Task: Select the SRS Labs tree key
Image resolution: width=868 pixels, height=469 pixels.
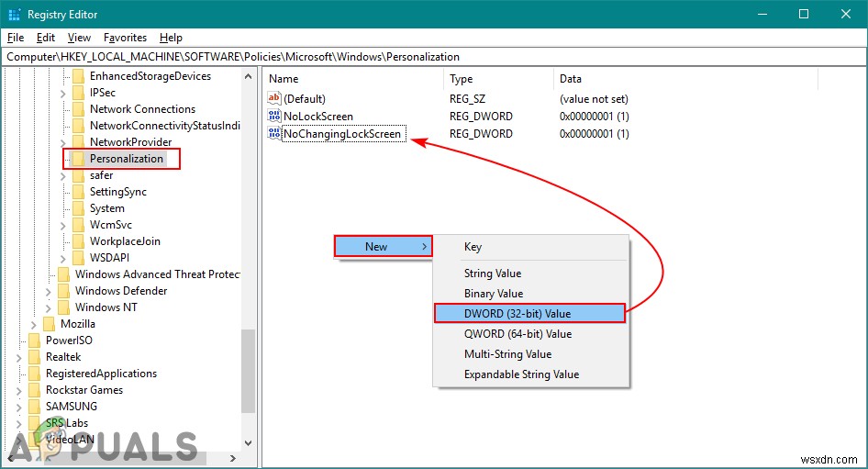Action: tap(67, 423)
